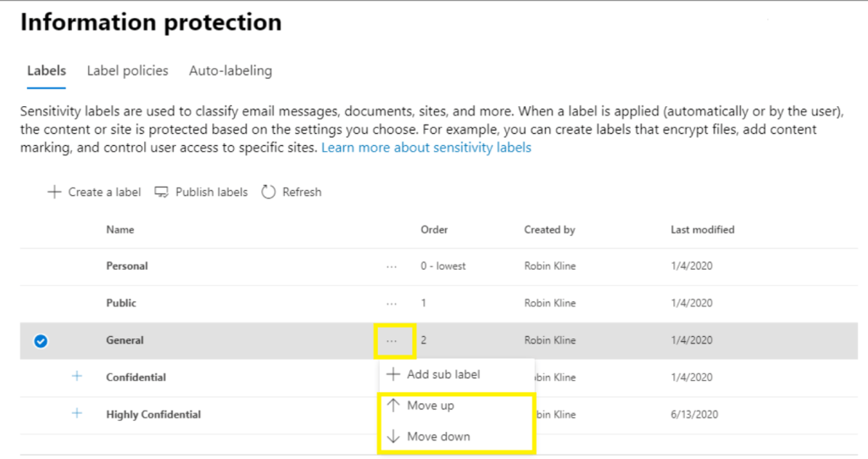Open the ellipsis menu for Personal label
The height and width of the screenshot is (459, 868).
(x=392, y=266)
